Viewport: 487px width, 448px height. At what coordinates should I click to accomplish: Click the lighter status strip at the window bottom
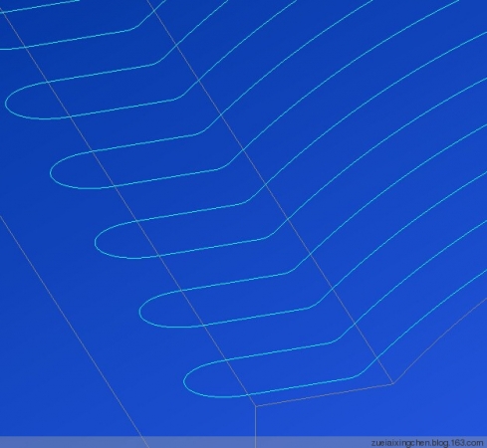pos(243,442)
